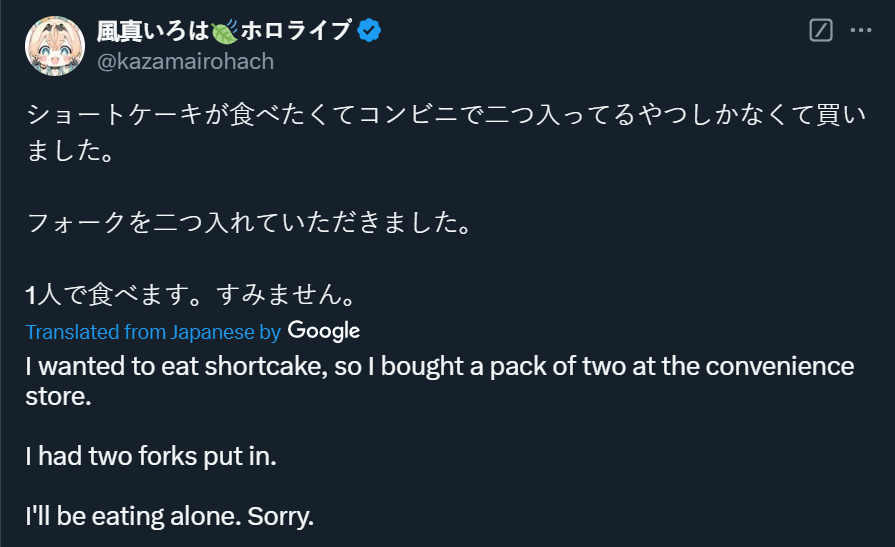Screen dimensions: 895x547
Task: Click the line フォークを二つ入れていただきました。
Action: pyautogui.click(x=248, y=223)
